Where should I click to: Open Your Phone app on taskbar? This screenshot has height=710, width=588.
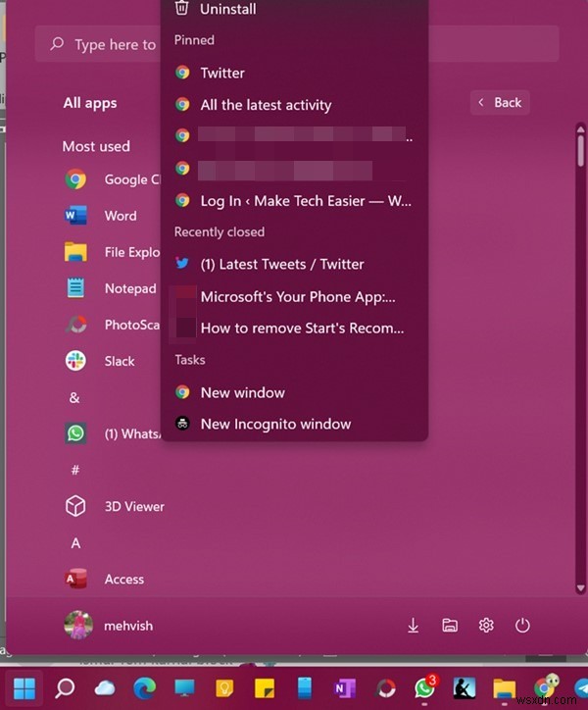coord(305,688)
